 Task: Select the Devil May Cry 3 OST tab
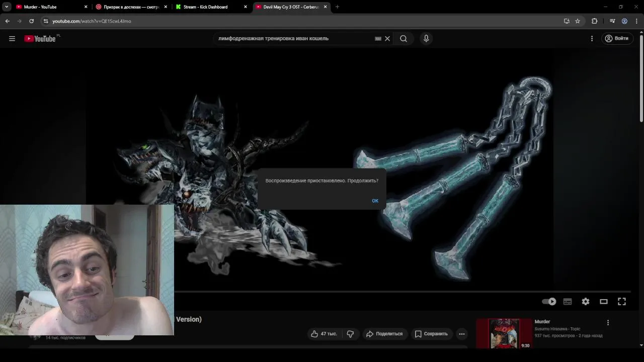click(291, 7)
